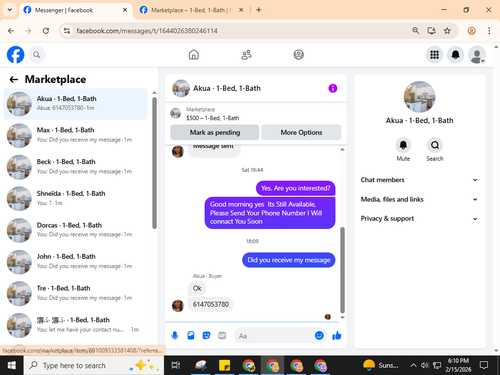Open the 'let me have your contact' conversation
500x375 pixels.
pos(75,325)
